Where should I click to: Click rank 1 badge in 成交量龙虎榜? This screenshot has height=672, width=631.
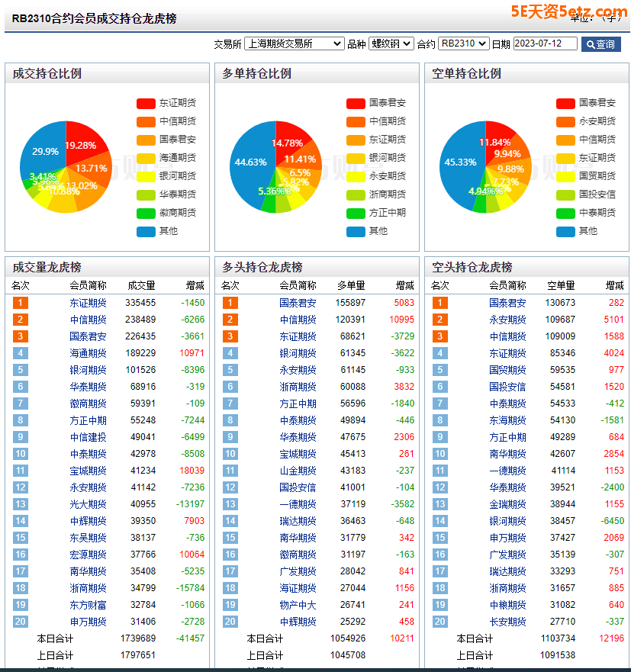point(20,303)
